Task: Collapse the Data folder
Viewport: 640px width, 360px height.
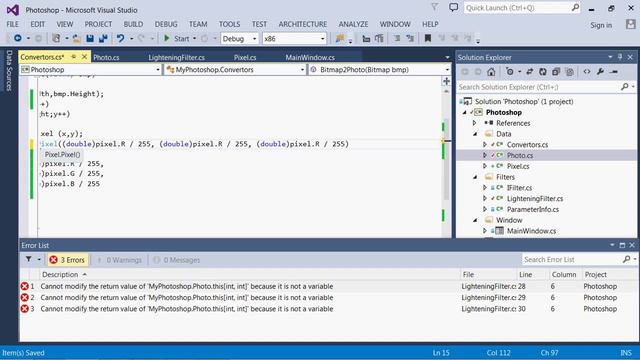Action: (x=475, y=134)
